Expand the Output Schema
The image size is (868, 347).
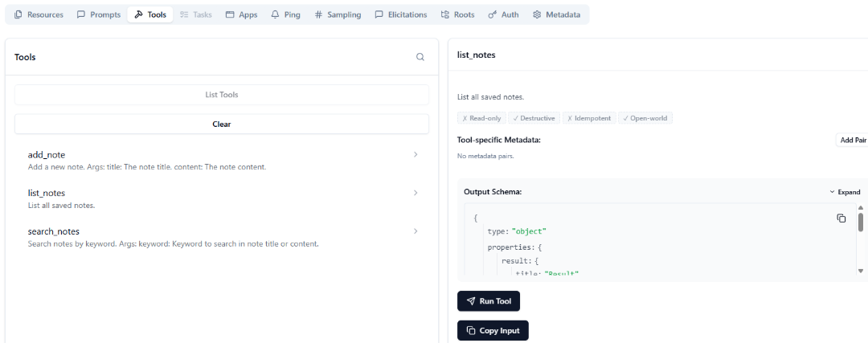click(x=845, y=192)
